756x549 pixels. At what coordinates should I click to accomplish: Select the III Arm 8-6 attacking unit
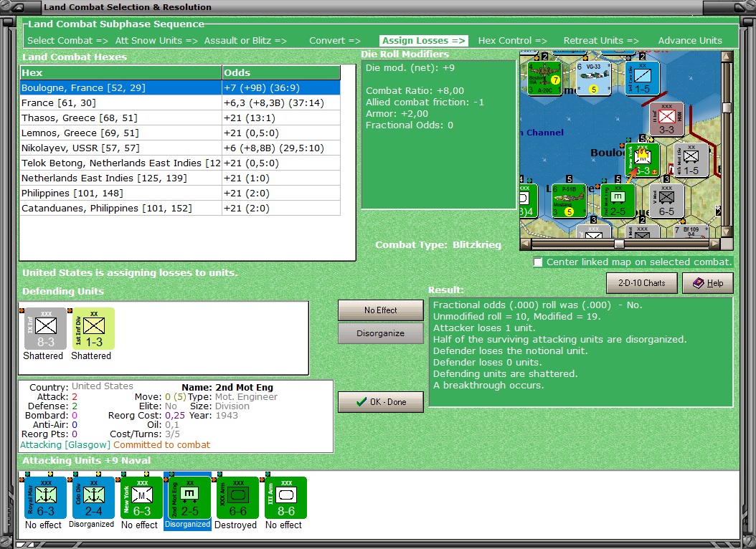(286, 497)
